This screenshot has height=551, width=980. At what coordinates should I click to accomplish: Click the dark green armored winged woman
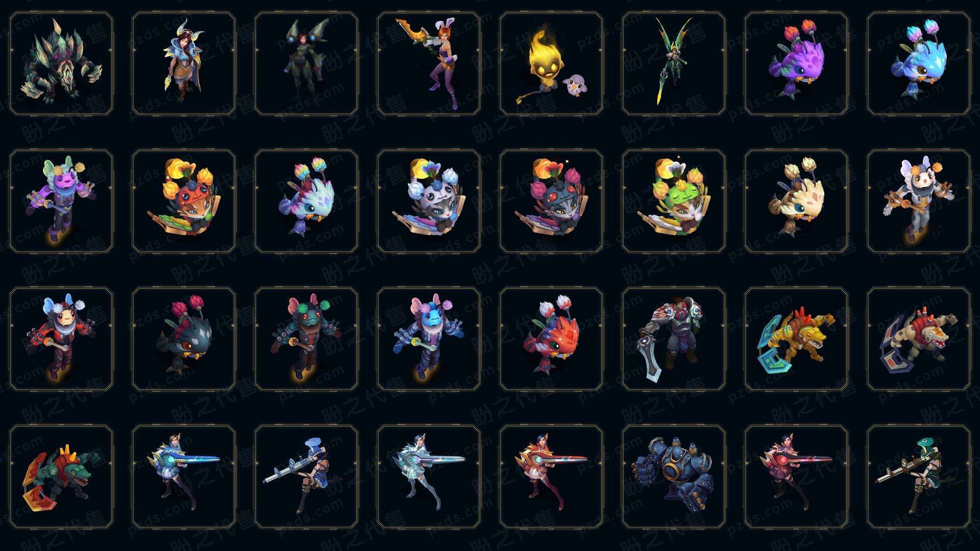pos(306,64)
